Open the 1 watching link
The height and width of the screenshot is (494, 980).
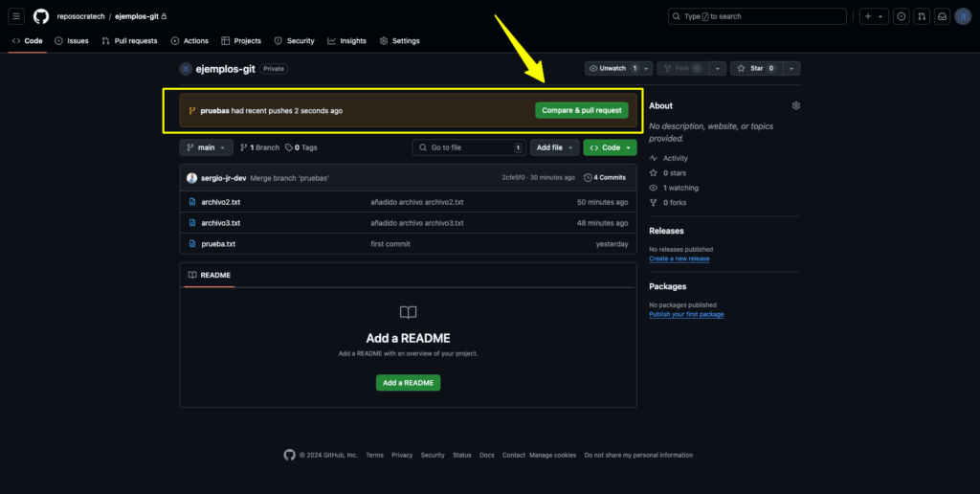click(674, 188)
